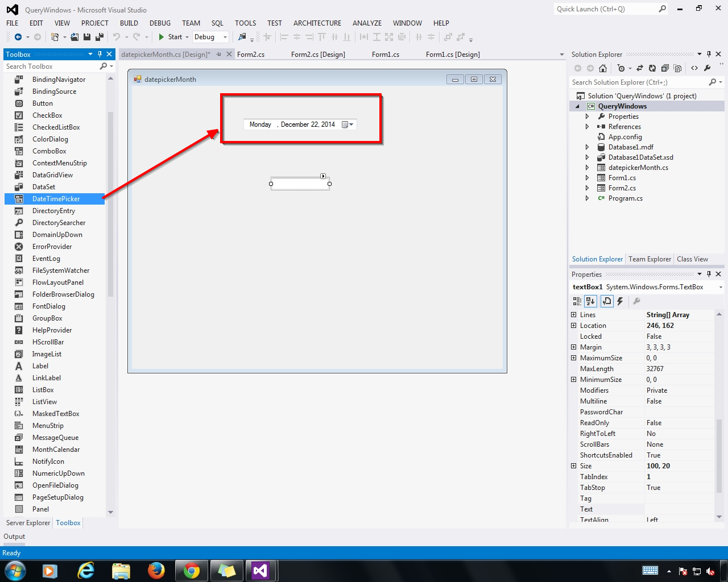728x582 pixels.
Task: Toggle Alphabetical sort in Properties panel
Action: coord(590,301)
